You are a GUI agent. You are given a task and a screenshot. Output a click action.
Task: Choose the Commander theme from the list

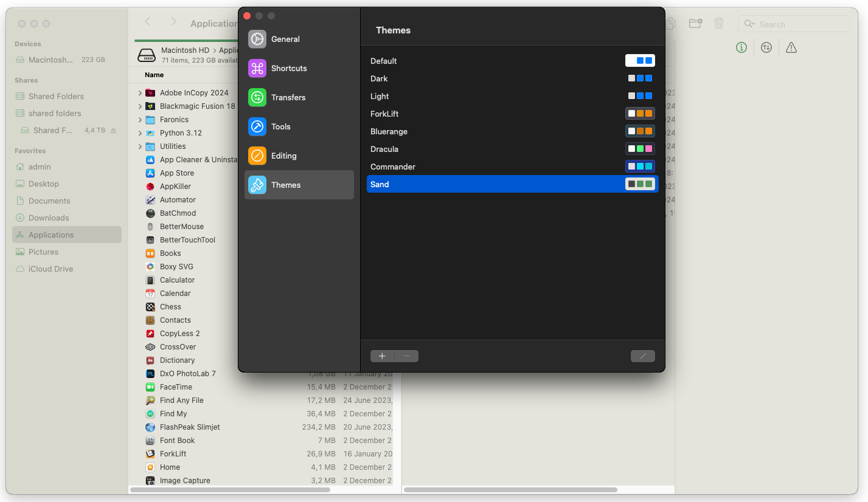coord(392,167)
